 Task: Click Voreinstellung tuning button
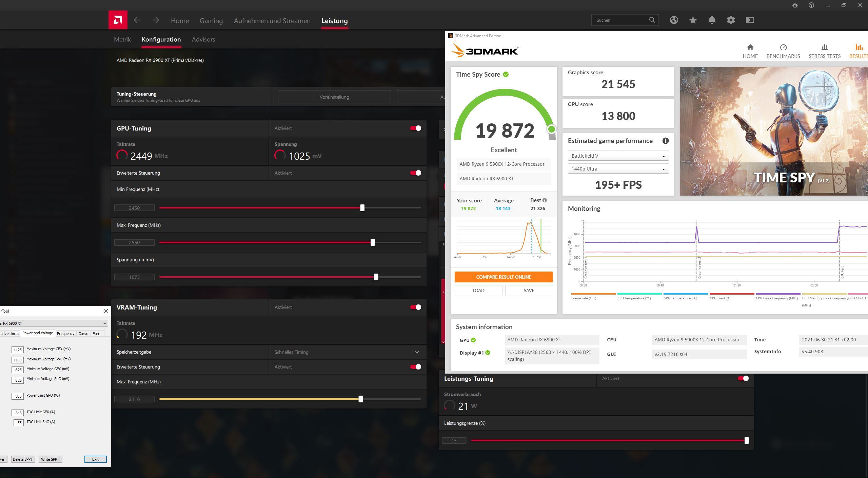click(x=334, y=97)
